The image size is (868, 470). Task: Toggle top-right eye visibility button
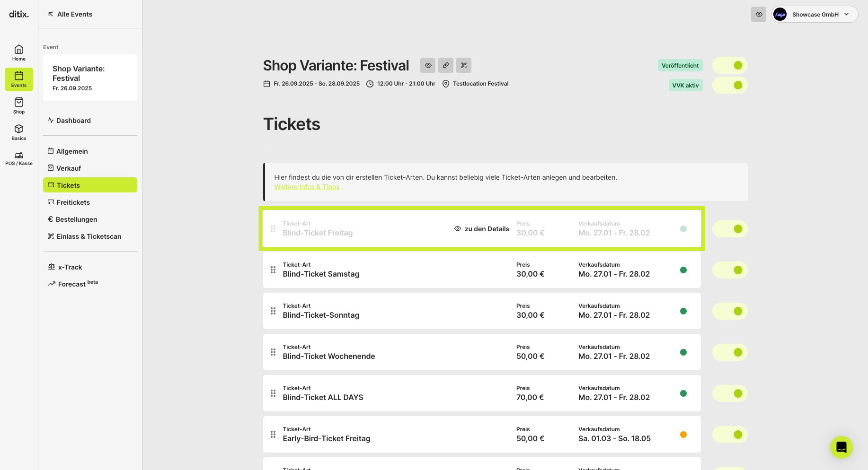pyautogui.click(x=759, y=14)
